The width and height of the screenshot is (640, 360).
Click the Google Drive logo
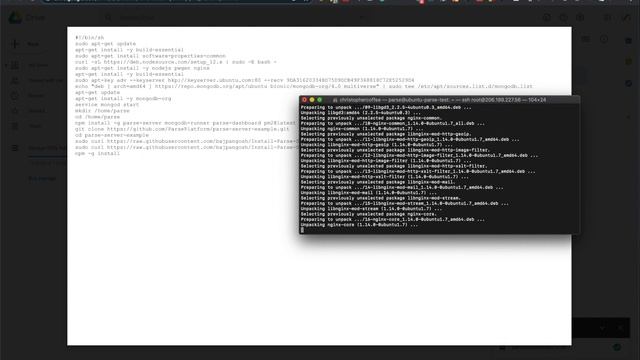16,18
